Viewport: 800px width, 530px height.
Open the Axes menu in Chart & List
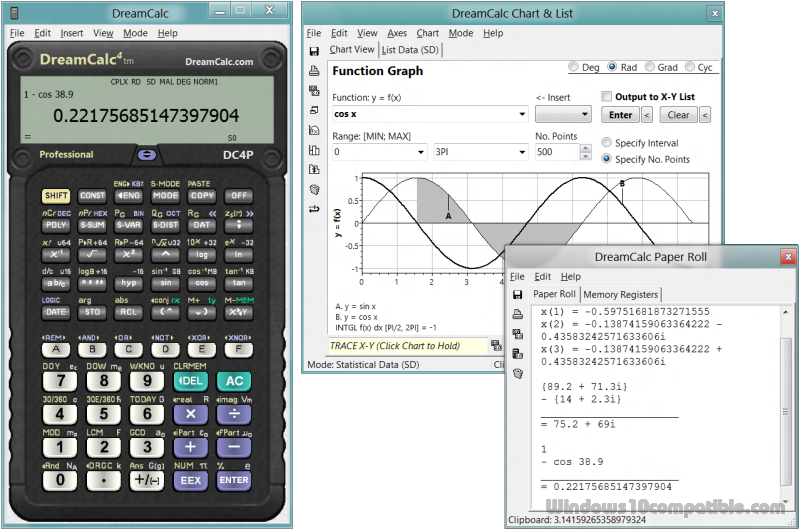(x=397, y=33)
